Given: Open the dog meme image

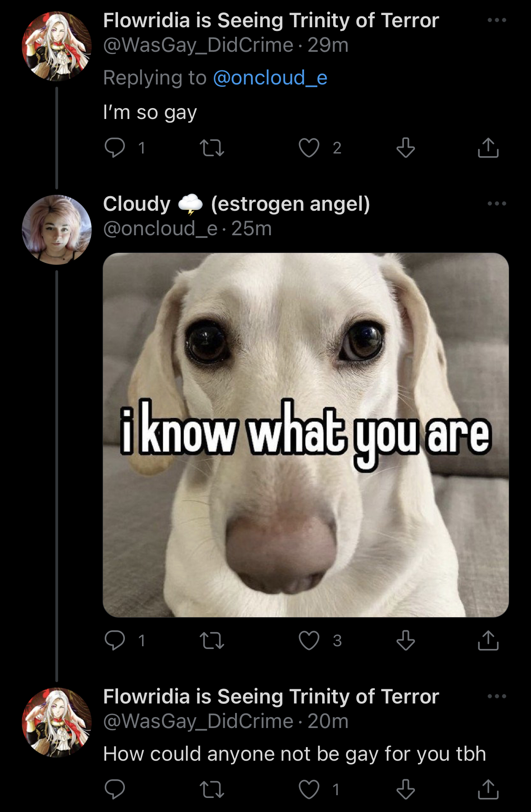Looking at the screenshot, I should (305, 435).
